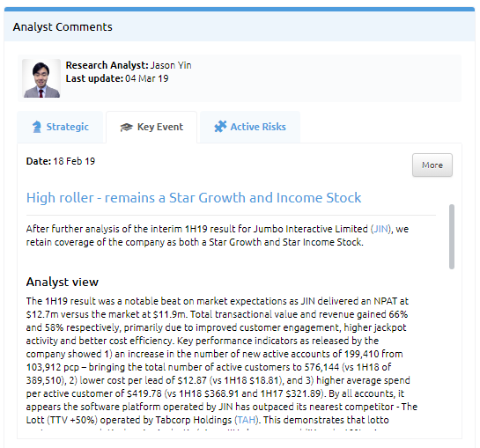Click the scrollbar track below the thumb
The height and width of the screenshot is (448, 480).
[452, 349]
